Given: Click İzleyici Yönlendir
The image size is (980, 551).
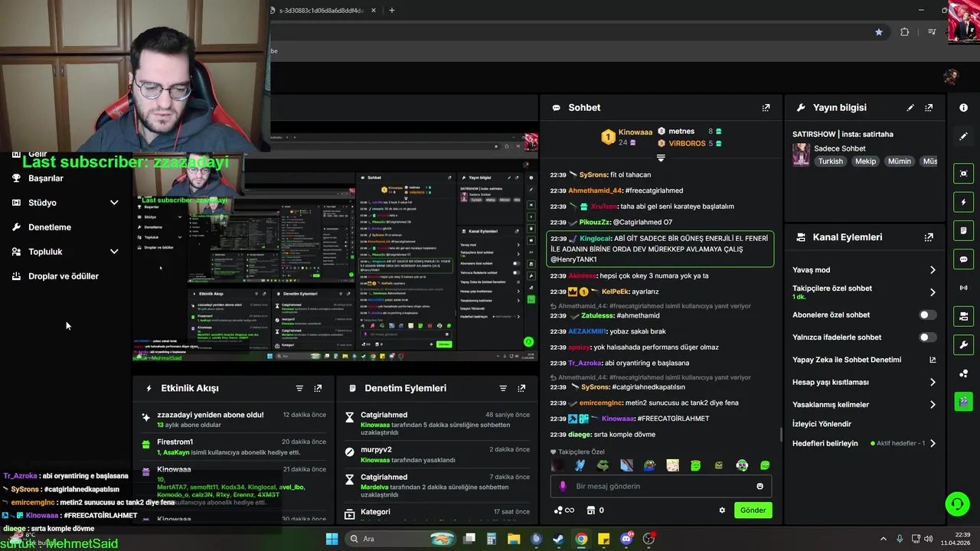Looking at the screenshot, I should 822,424.
